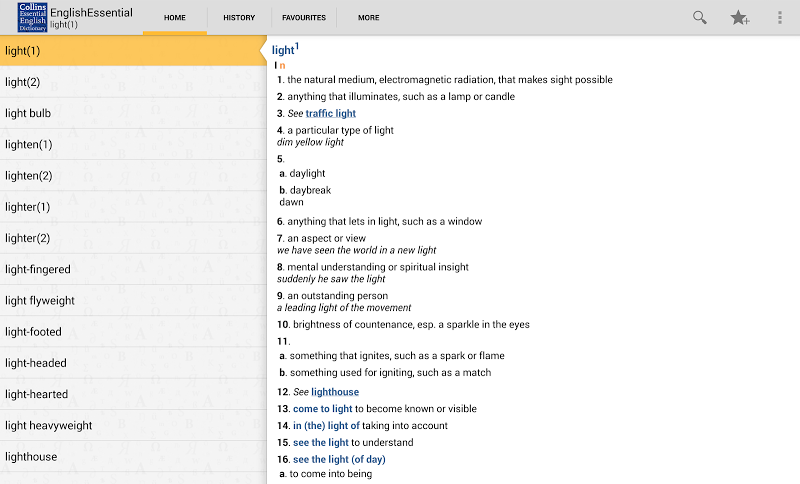Image resolution: width=800 pixels, height=484 pixels.
Task: Open the 'in (the) light of' phrase link
Action: pos(326,425)
